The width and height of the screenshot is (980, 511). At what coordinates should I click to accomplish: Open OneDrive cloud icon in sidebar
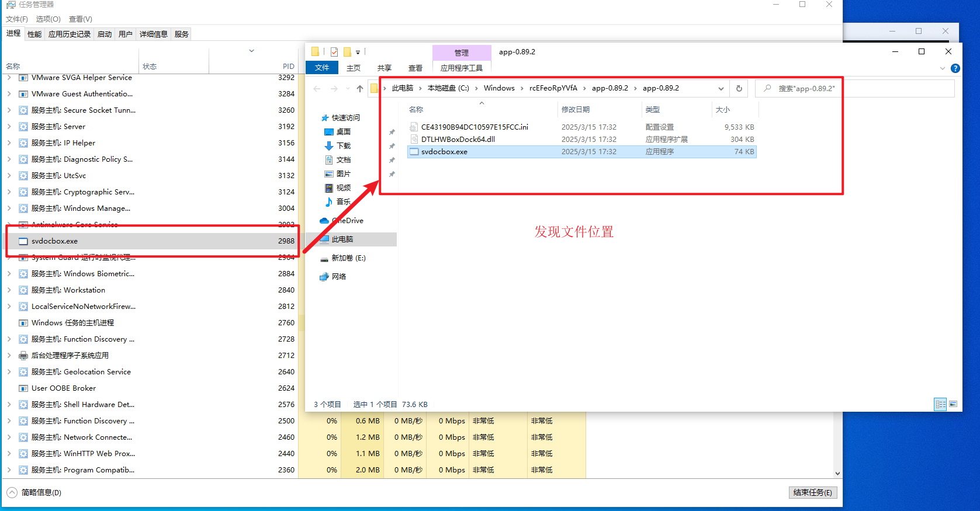324,221
